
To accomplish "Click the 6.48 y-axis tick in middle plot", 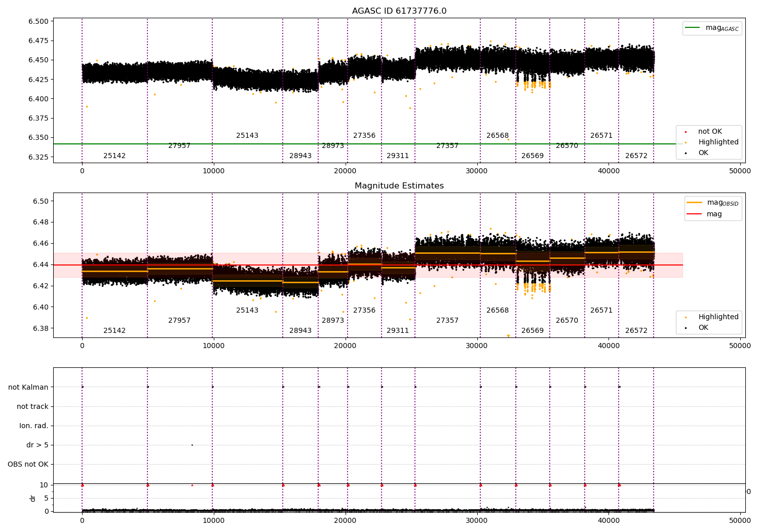I will coord(41,222).
